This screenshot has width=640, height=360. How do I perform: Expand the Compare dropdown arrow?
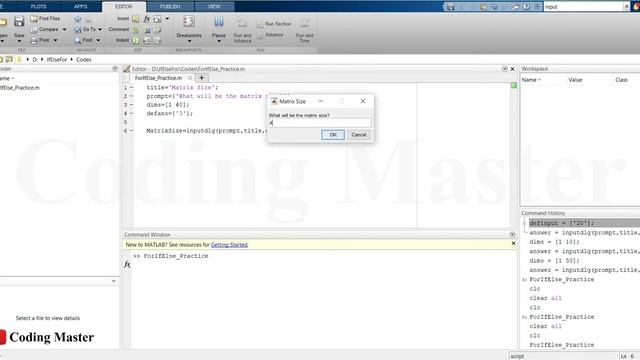[x=64, y=29]
